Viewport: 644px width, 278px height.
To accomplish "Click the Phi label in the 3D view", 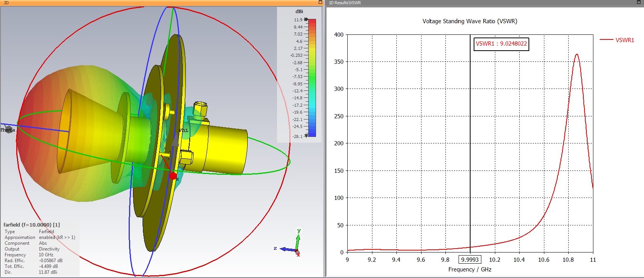I will pyautogui.click(x=184, y=130).
